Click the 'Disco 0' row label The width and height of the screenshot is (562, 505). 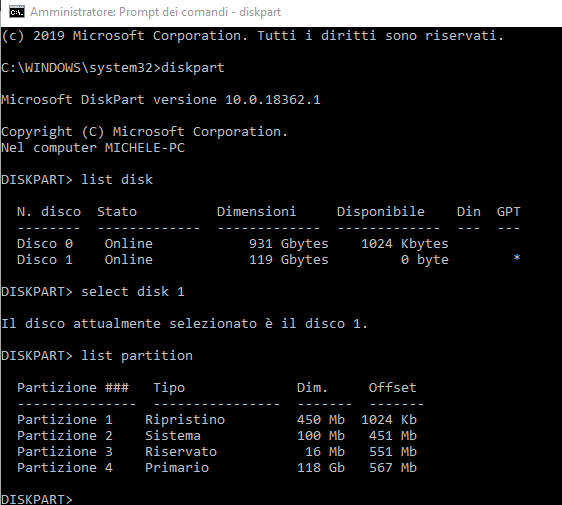(x=45, y=244)
